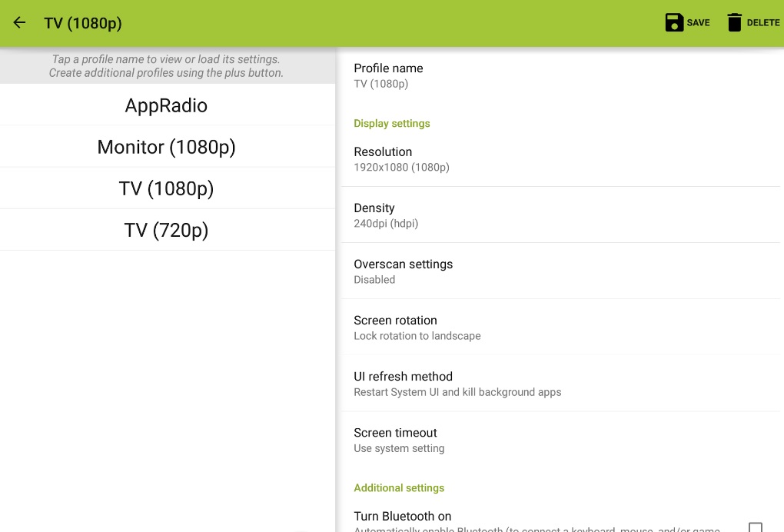Open the Screen timeout setting
The width and height of the screenshot is (784, 532).
[560, 440]
